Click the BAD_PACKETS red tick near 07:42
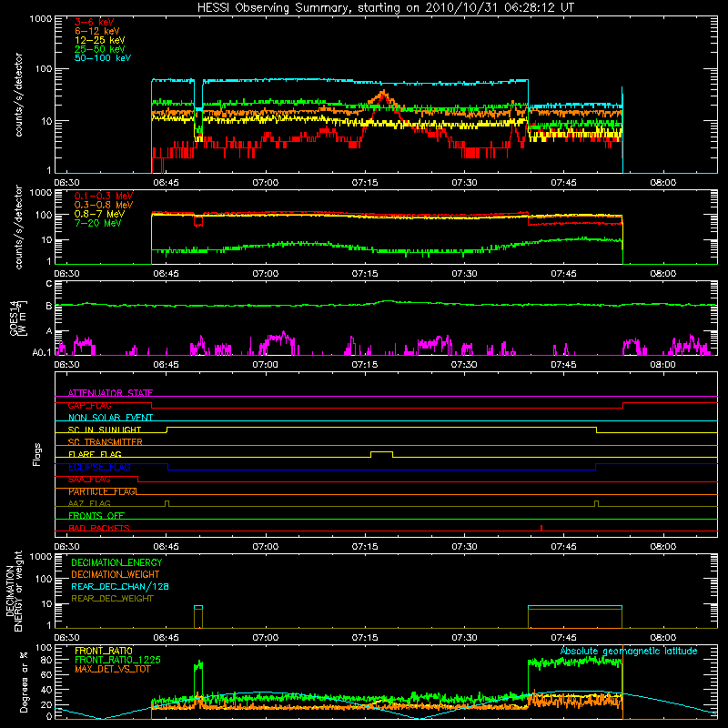728x728 pixels. (x=541, y=528)
